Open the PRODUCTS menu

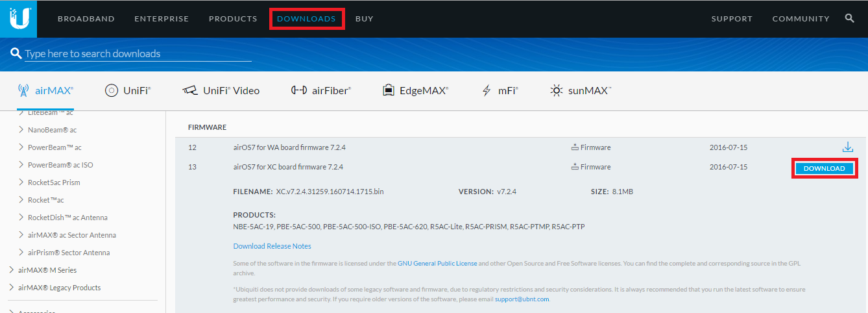pyautogui.click(x=233, y=19)
